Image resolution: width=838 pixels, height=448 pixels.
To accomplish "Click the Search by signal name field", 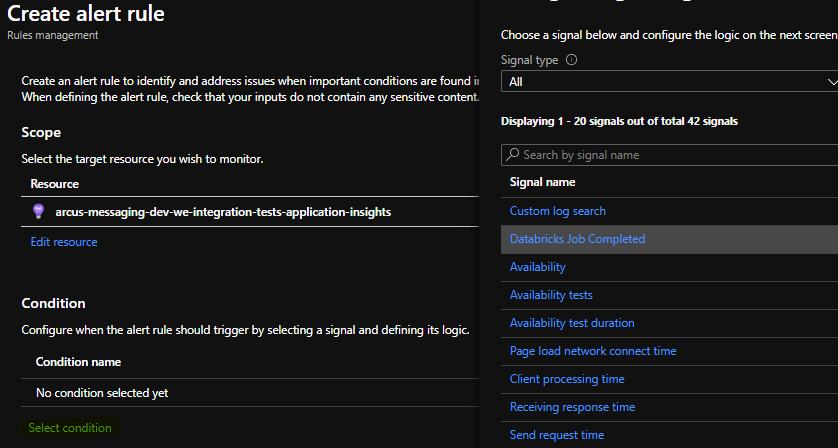I will [675, 155].
